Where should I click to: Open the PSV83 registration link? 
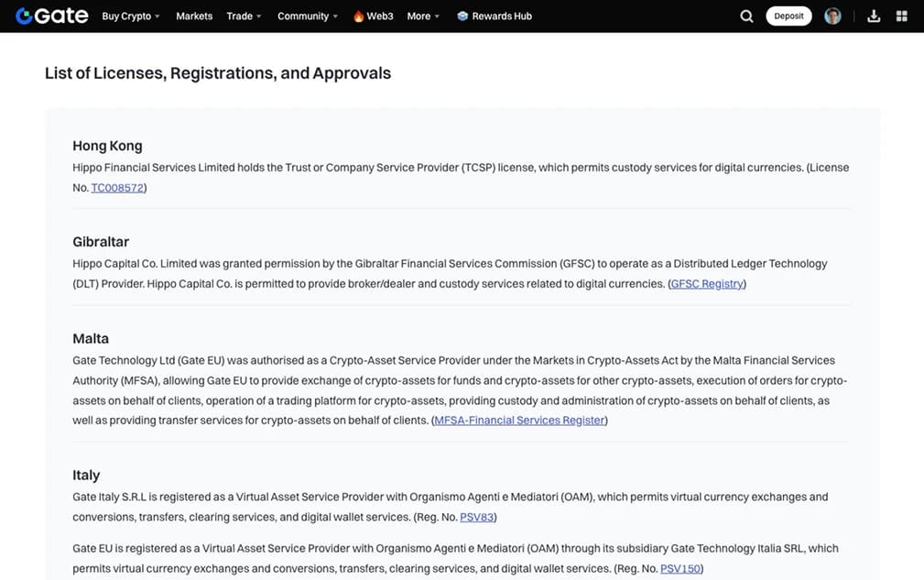click(476, 517)
